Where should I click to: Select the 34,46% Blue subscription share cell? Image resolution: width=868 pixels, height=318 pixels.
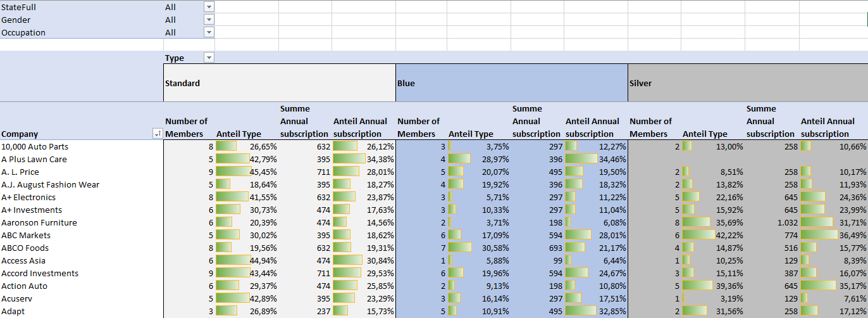[596, 159]
